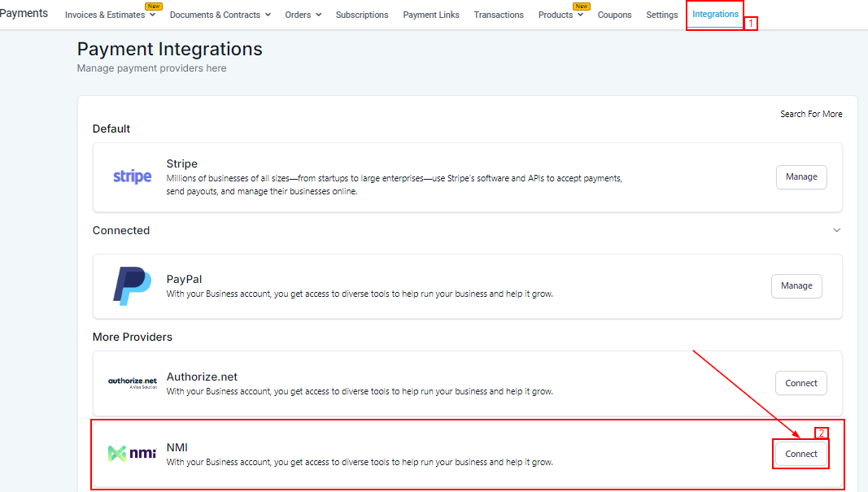Click the Authorize.net provider name
Screen dimensions: 868x492
click(202, 377)
